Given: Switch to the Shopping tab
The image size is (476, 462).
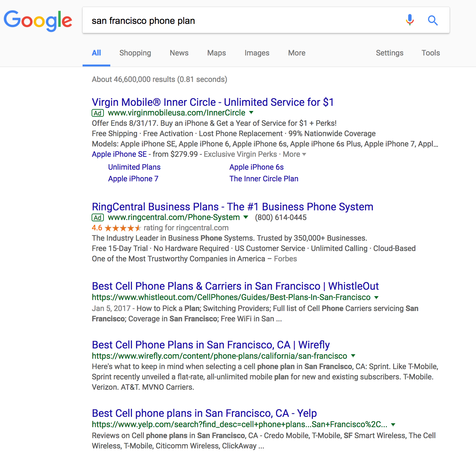Looking at the screenshot, I should click(135, 53).
